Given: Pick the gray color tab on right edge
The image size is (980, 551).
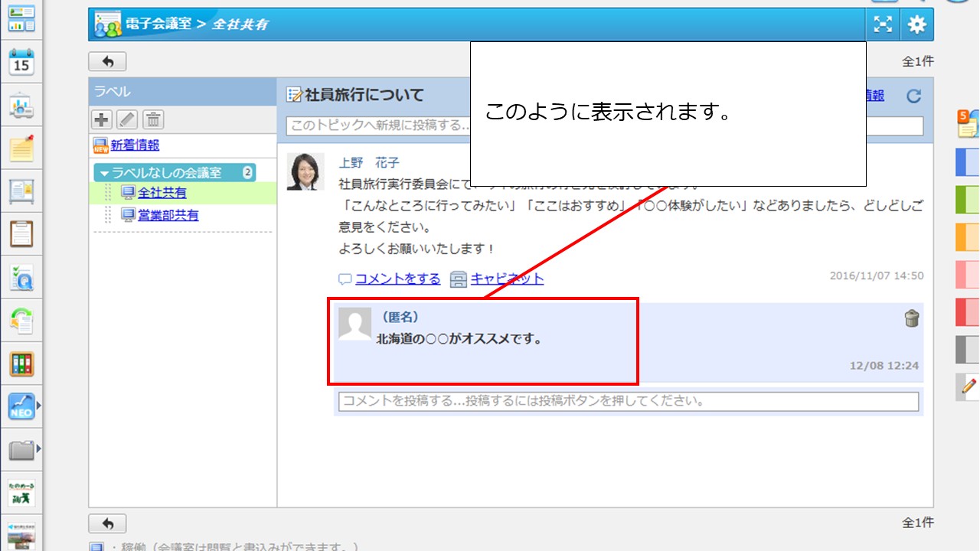Looking at the screenshot, I should tap(968, 350).
